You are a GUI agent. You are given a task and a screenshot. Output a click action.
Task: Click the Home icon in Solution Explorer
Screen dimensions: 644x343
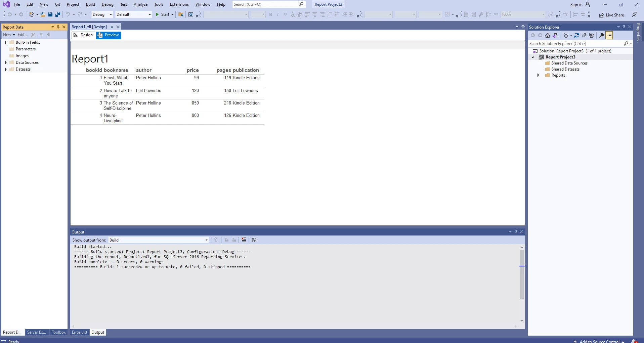[548, 35]
